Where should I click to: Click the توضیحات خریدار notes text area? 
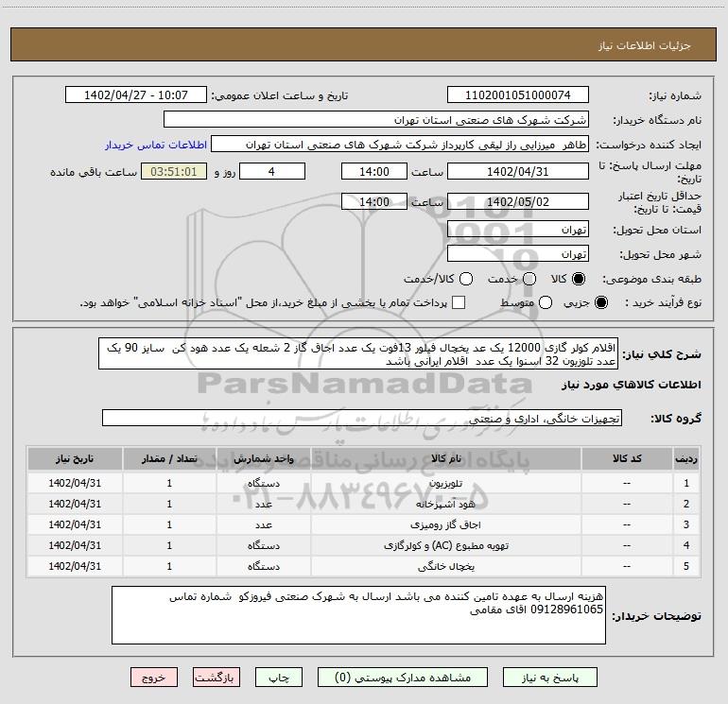tap(358, 615)
